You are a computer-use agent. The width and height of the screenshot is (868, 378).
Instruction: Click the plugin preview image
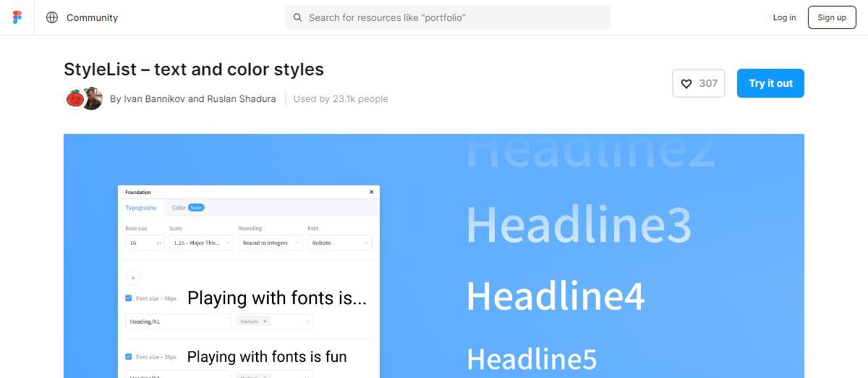[434, 256]
